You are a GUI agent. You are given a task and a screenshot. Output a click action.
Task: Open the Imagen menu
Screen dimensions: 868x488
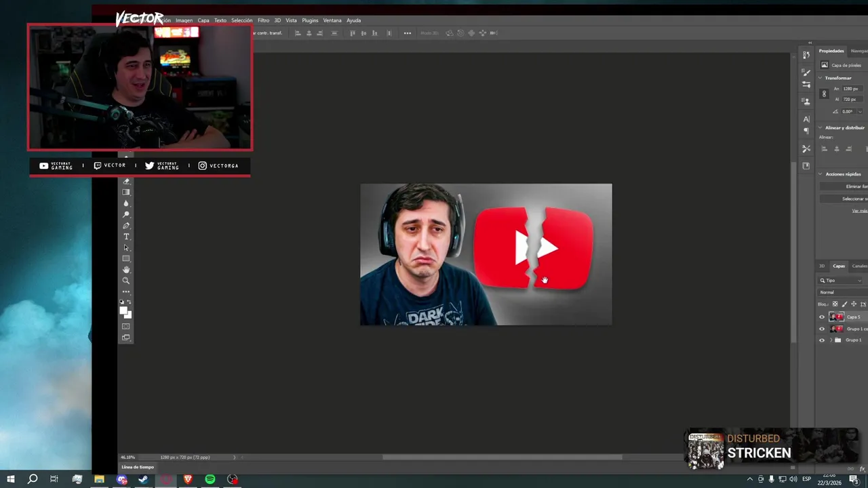coord(184,20)
